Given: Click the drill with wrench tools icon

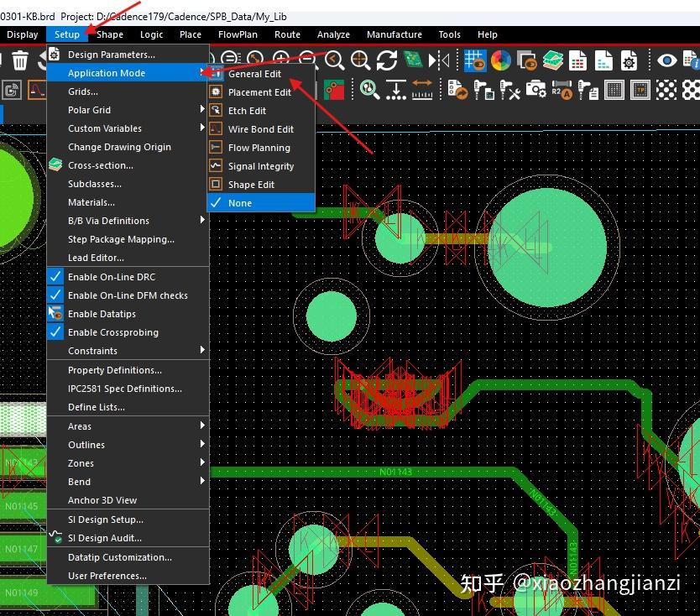Looking at the screenshot, I should click(x=509, y=90).
